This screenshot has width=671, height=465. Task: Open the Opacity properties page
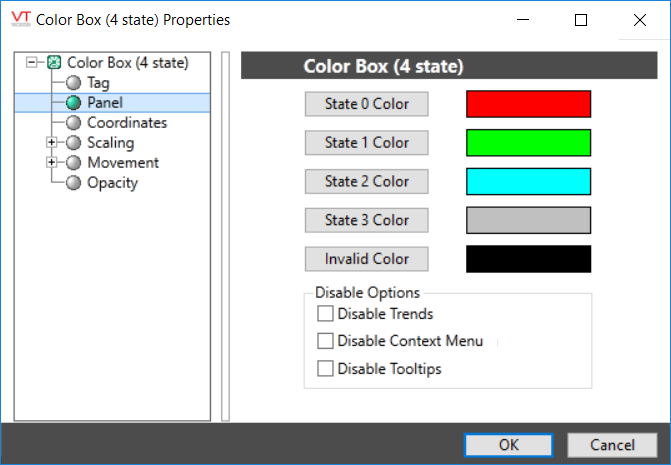pyautogui.click(x=112, y=183)
